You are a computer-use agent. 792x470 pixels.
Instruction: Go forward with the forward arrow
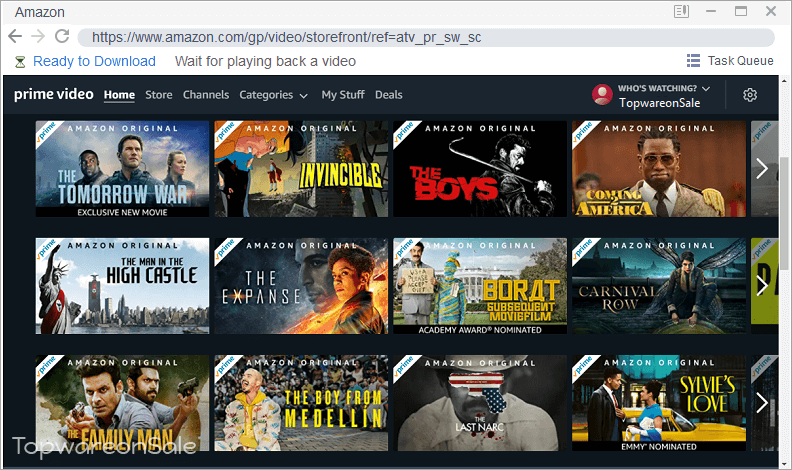[38, 36]
